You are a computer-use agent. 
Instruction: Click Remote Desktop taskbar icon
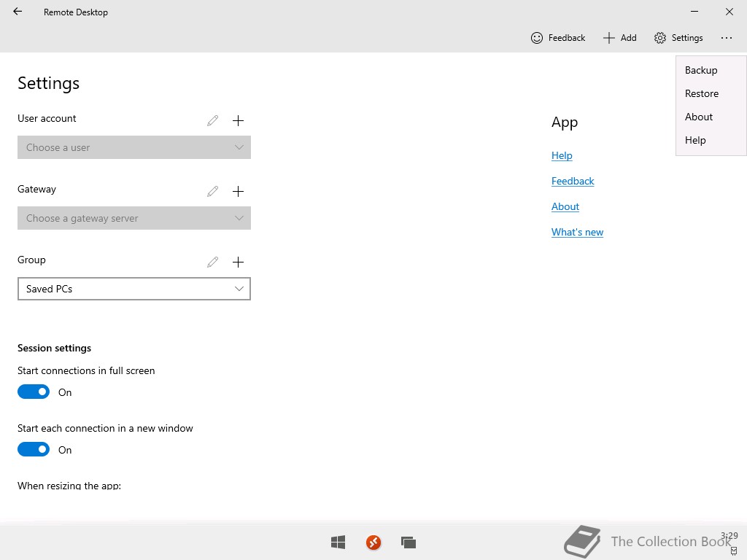point(373,542)
